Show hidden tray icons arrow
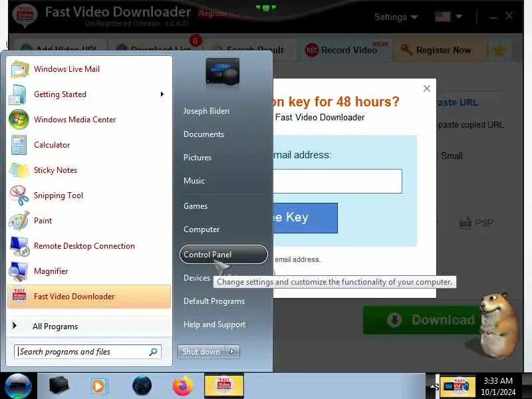Viewport: 532px width, 399px height. (x=433, y=386)
